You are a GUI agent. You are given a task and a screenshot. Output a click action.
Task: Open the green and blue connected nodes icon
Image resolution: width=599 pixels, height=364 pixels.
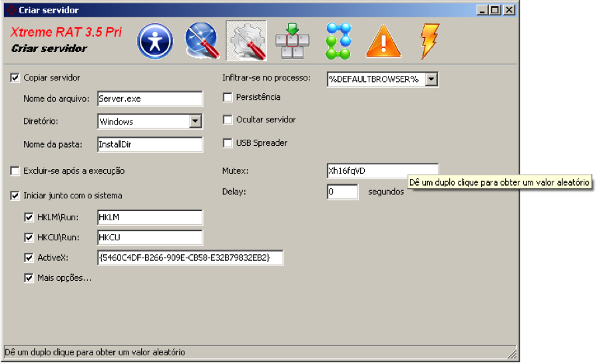click(339, 41)
